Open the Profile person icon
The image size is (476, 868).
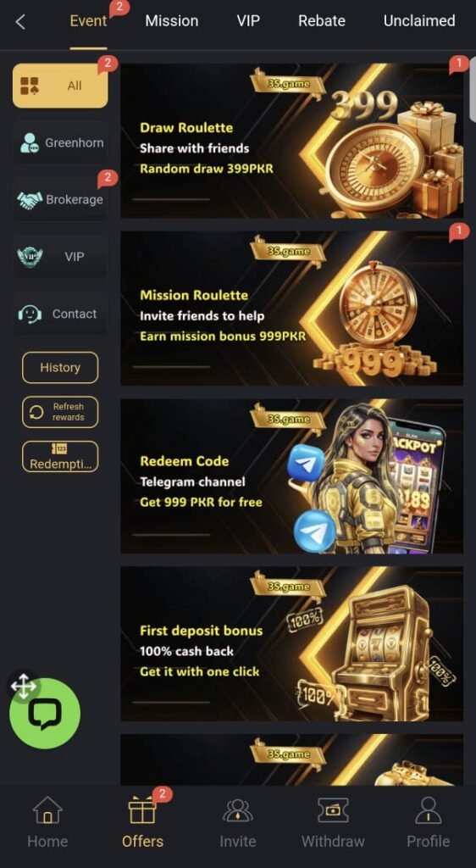tap(429, 810)
